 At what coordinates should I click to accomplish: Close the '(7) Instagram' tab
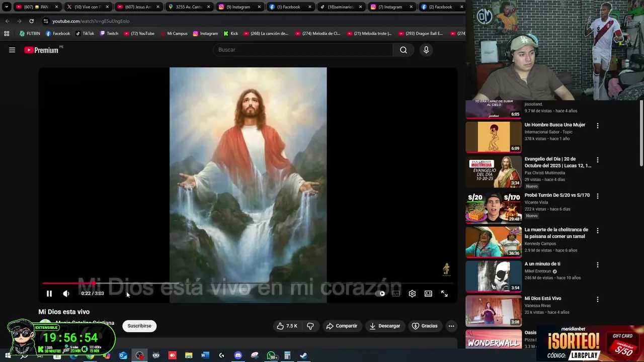click(x=411, y=7)
